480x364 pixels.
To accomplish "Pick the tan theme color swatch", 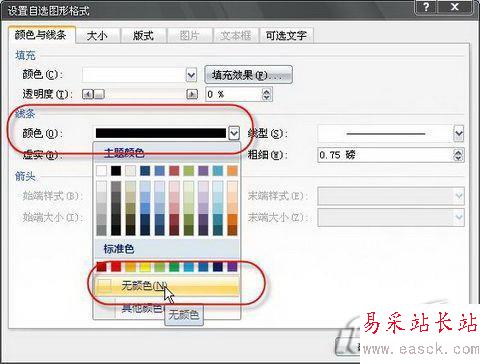I will click(x=130, y=171).
